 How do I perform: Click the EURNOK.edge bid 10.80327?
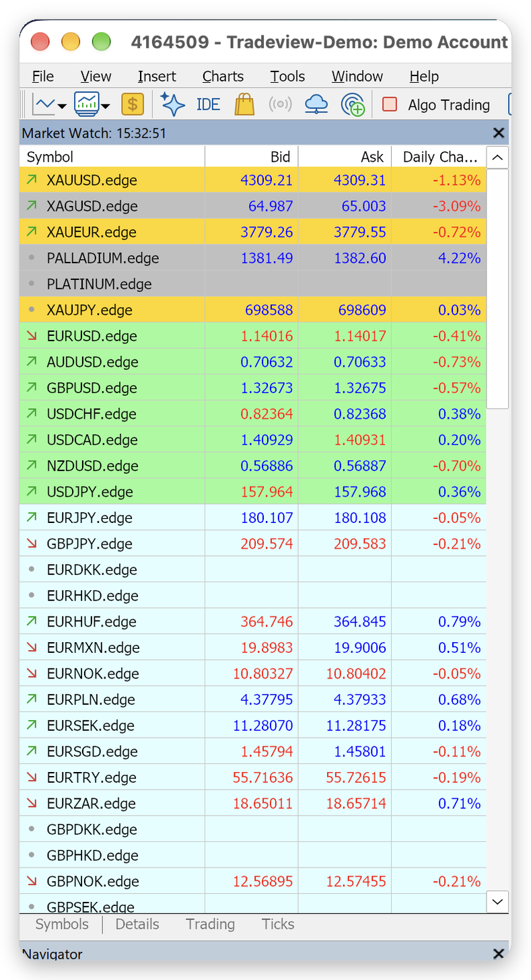pyautogui.click(x=262, y=673)
